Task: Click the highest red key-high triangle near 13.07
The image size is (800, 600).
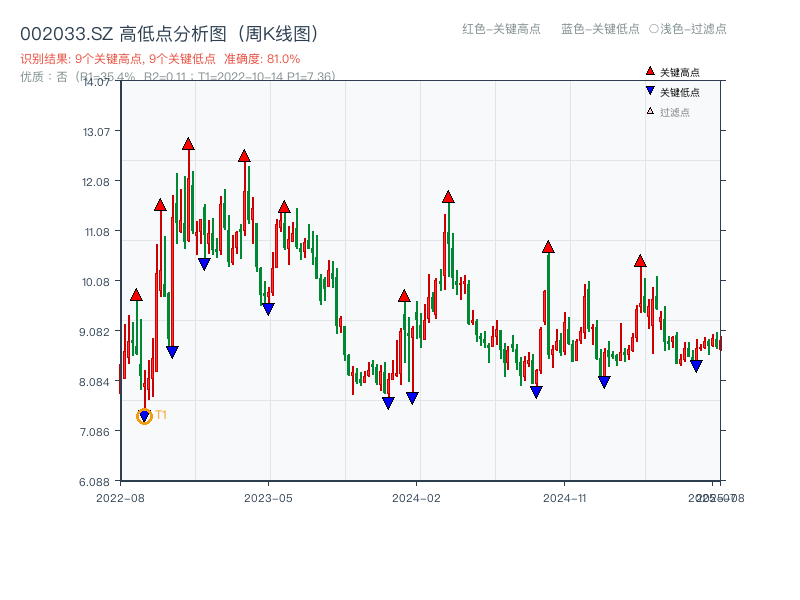Action: click(189, 143)
